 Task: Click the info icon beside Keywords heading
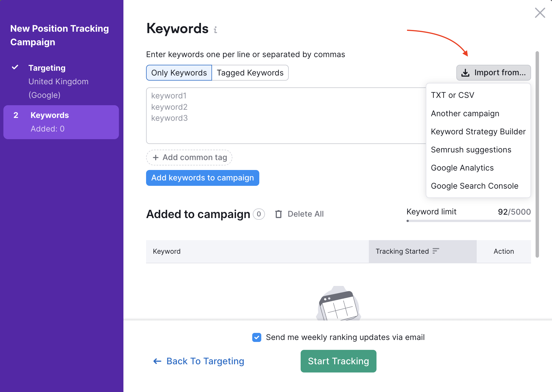[215, 30]
